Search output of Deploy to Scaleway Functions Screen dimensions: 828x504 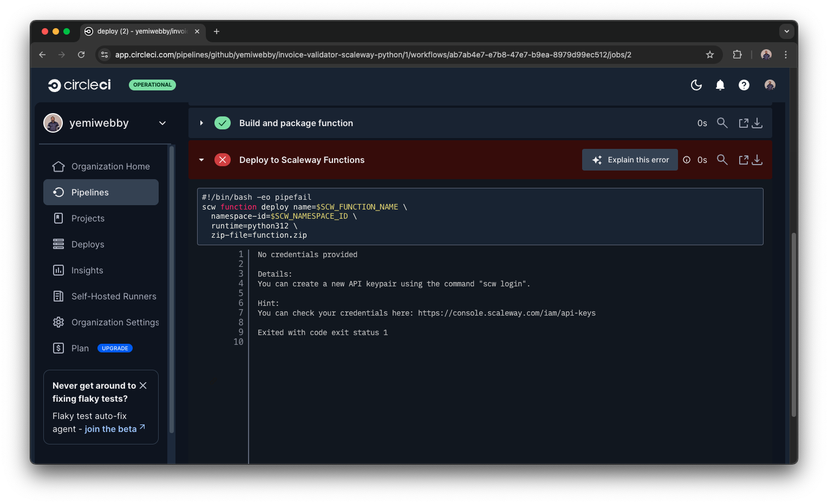[x=722, y=160]
